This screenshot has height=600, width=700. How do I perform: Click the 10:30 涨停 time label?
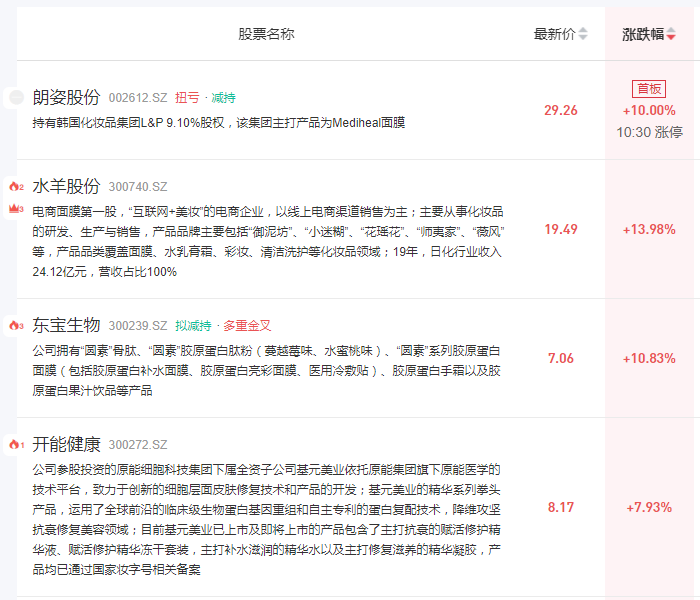click(650, 132)
